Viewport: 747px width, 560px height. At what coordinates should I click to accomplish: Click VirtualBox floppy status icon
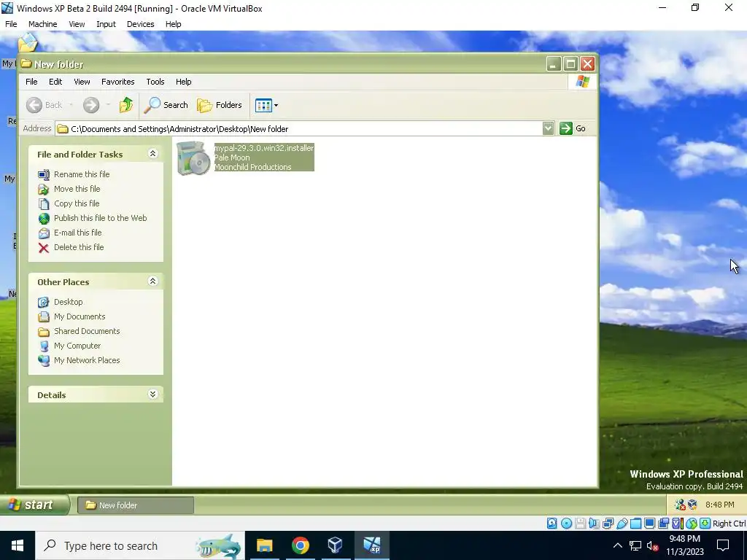(x=580, y=524)
